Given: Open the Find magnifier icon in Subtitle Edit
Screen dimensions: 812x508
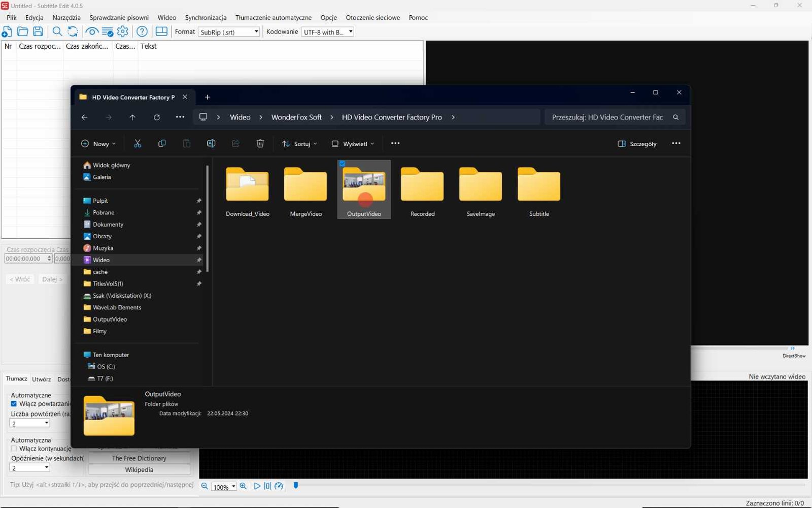Looking at the screenshot, I should (57, 31).
